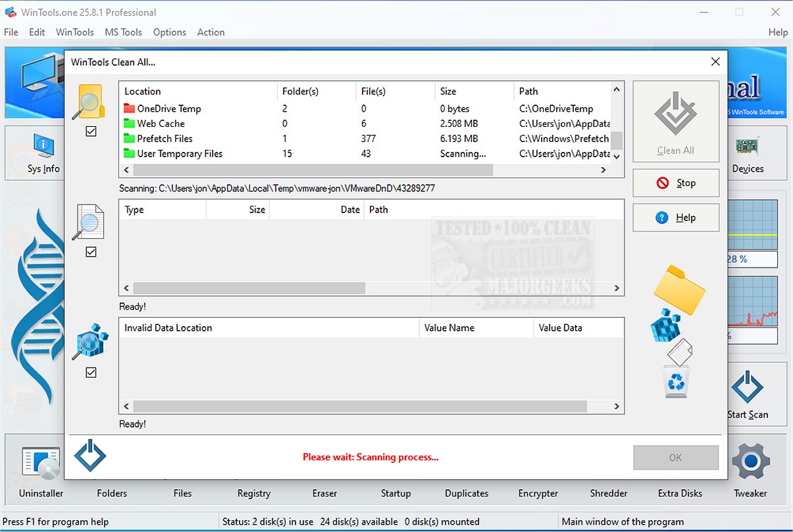Select the Web Cache row

[x=365, y=124]
